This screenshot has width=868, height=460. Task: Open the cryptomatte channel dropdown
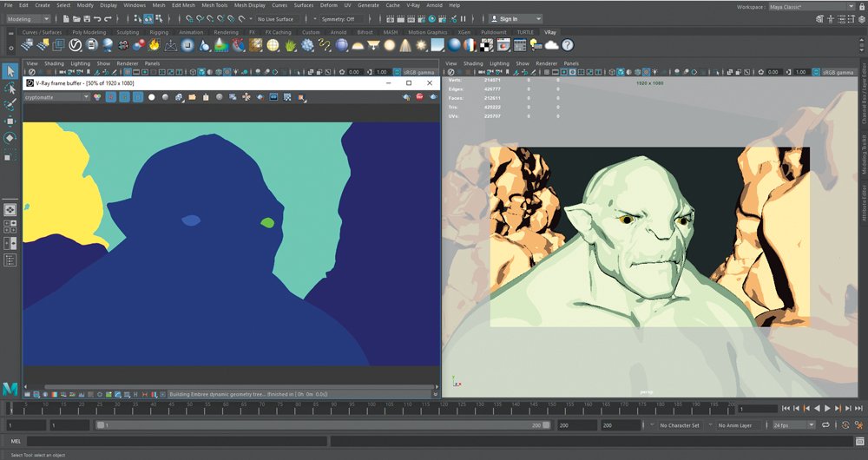pyautogui.click(x=56, y=97)
